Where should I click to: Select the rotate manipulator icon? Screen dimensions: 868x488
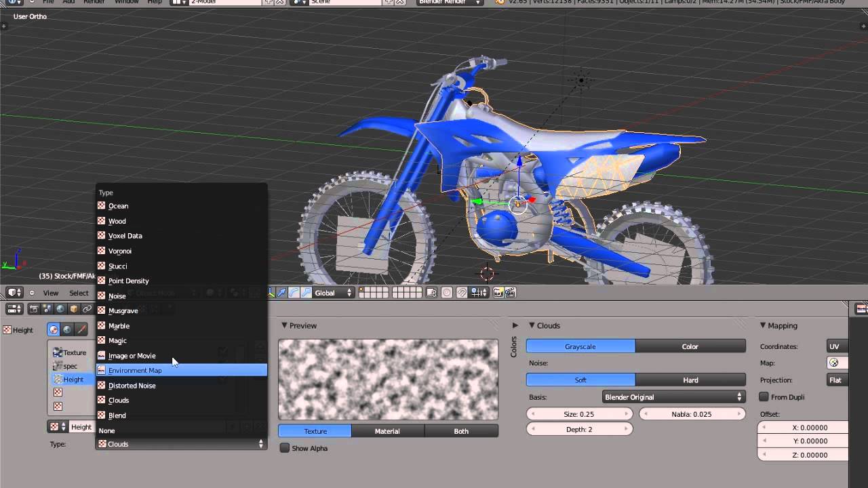click(x=294, y=293)
